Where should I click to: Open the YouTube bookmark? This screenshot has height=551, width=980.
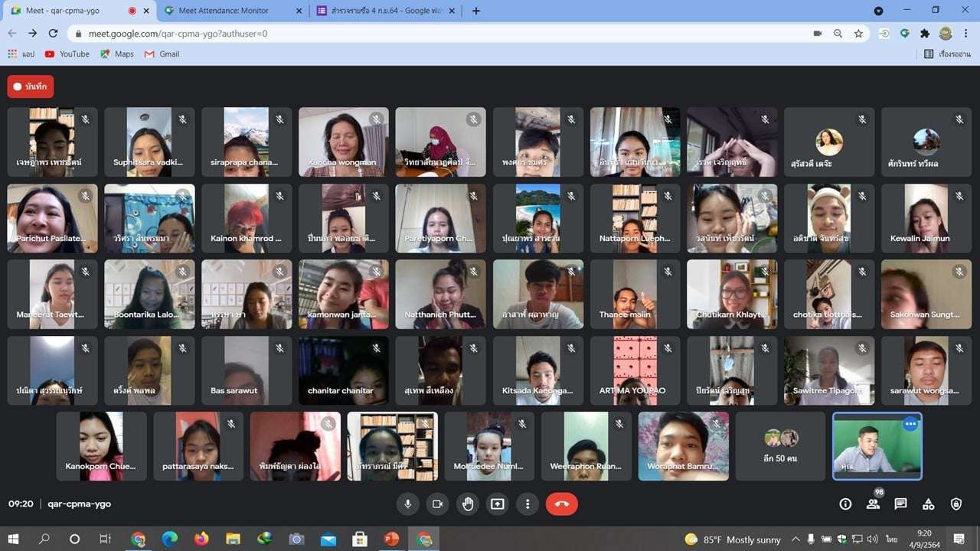pyautogui.click(x=67, y=54)
